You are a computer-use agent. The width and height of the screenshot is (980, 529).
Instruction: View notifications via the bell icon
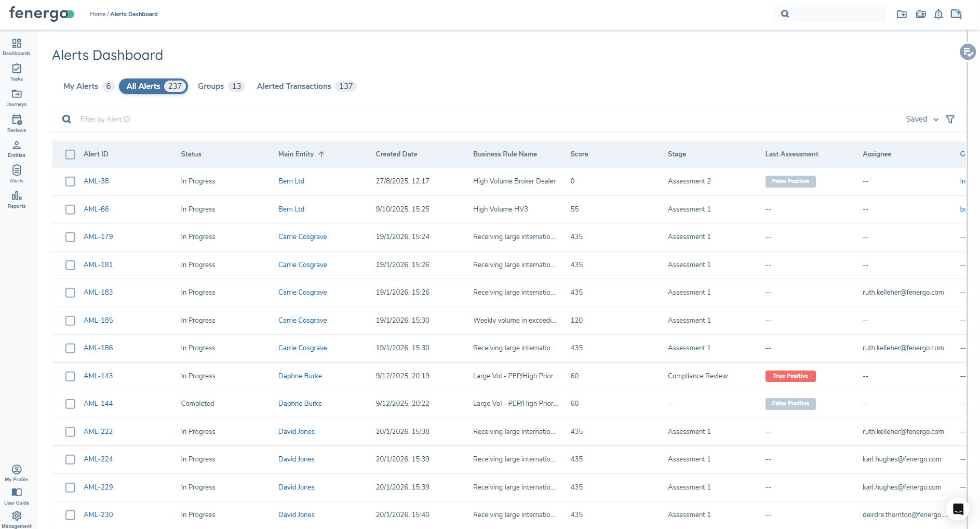click(938, 14)
